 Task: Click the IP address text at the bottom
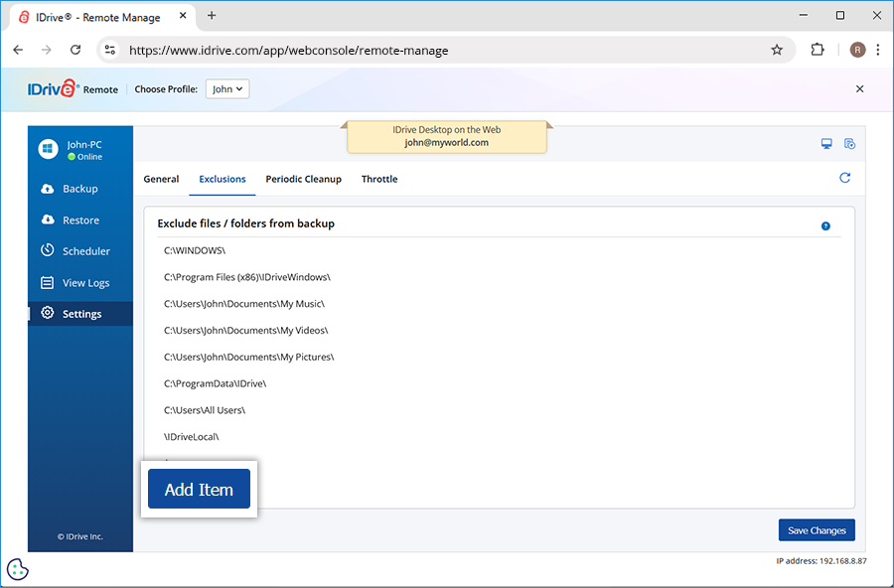(x=821, y=561)
